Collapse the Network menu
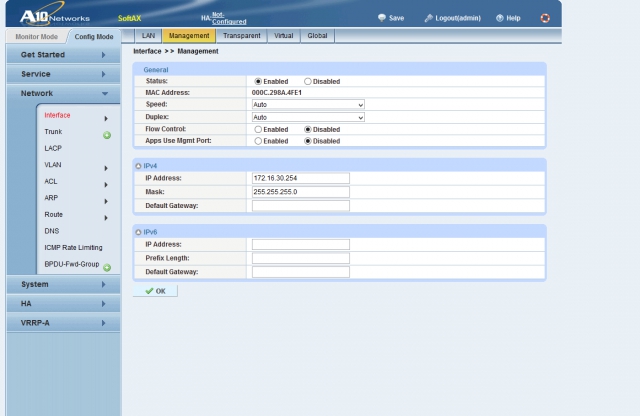 pos(63,93)
